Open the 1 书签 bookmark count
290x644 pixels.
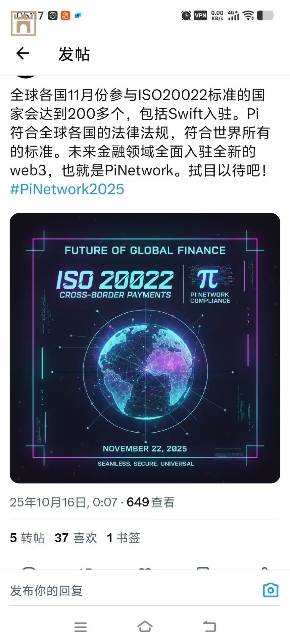tap(123, 538)
